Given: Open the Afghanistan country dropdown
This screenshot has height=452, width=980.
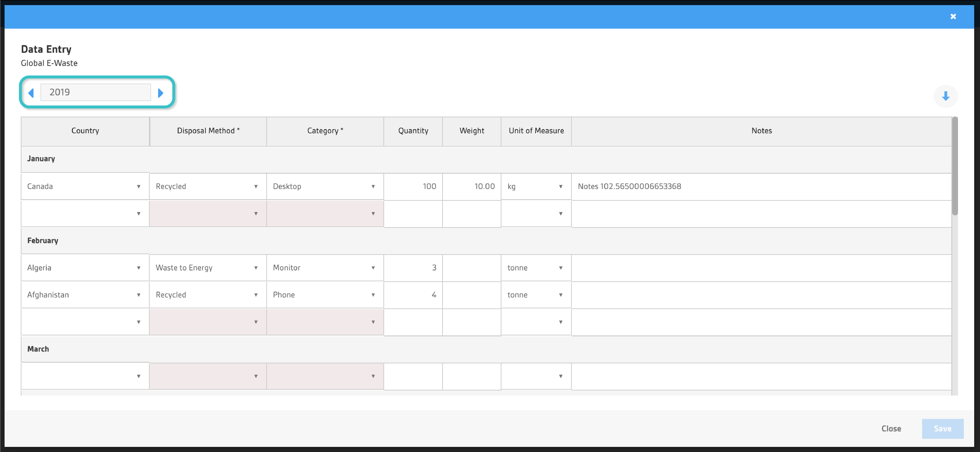Looking at the screenshot, I should [x=85, y=295].
